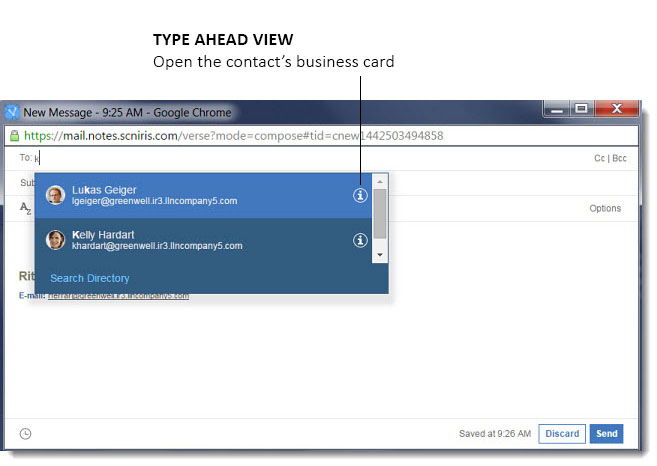Open text formatting A icon
Viewport: 657px width, 466px height.
tap(25, 208)
